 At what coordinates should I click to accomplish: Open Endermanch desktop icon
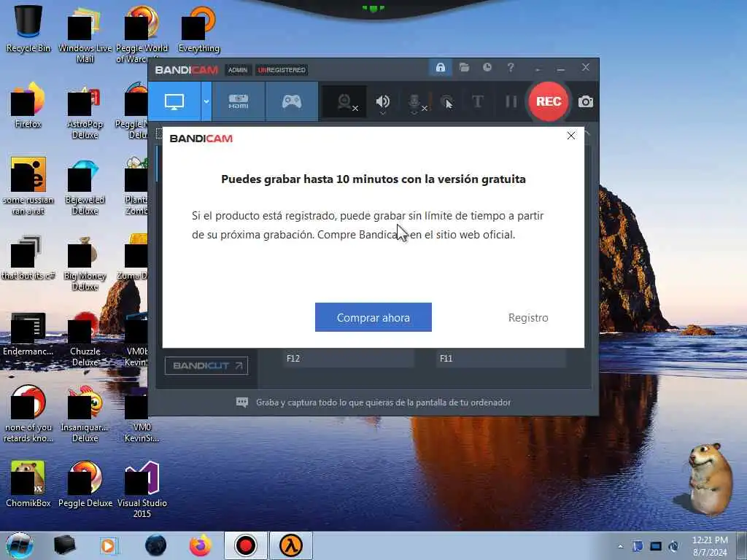click(x=28, y=333)
